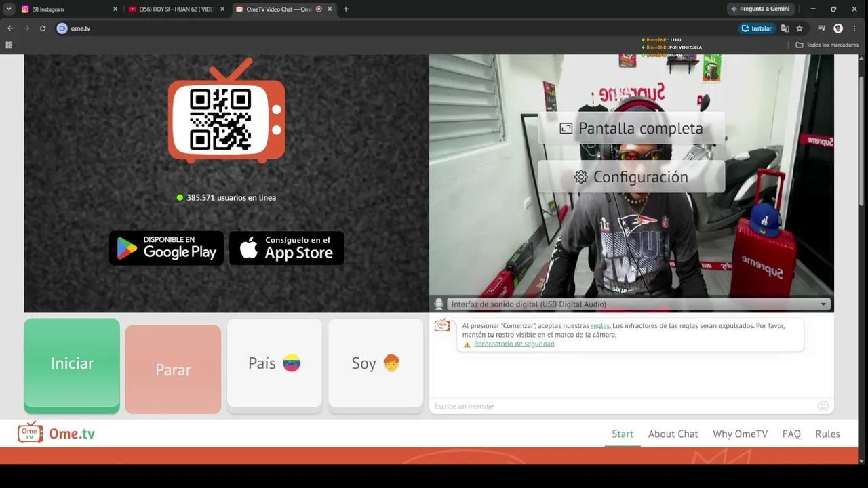Open the emoji picker smiley icon
The width and height of the screenshot is (868, 488).
point(823,406)
